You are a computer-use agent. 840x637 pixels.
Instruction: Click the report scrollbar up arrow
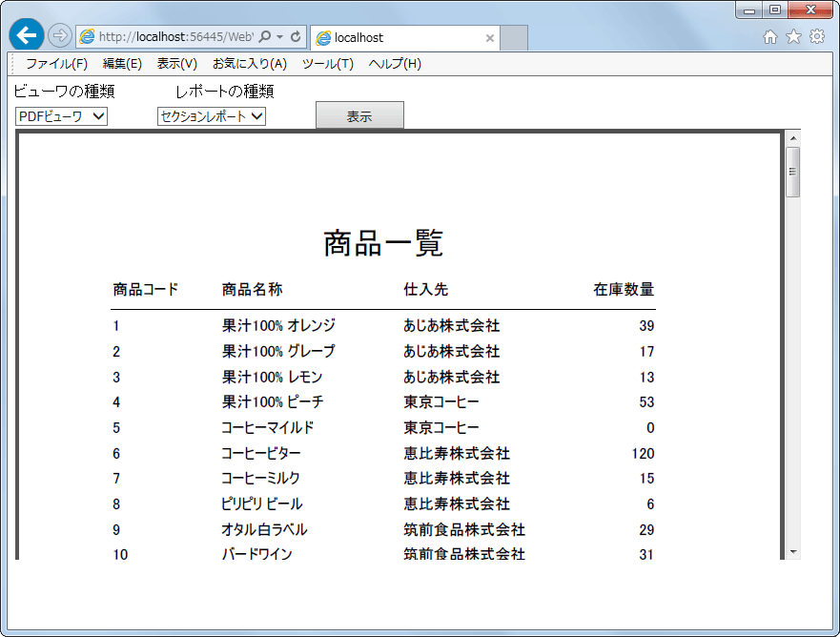point(793,139)
